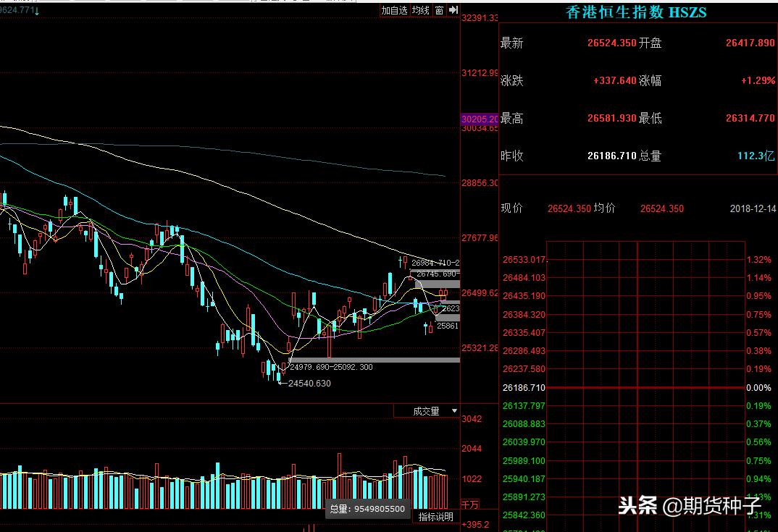This screenshot has height=532, width=778.
Task: Click the 涨跌 value +337.640
Action: click(x=615, y=80)
